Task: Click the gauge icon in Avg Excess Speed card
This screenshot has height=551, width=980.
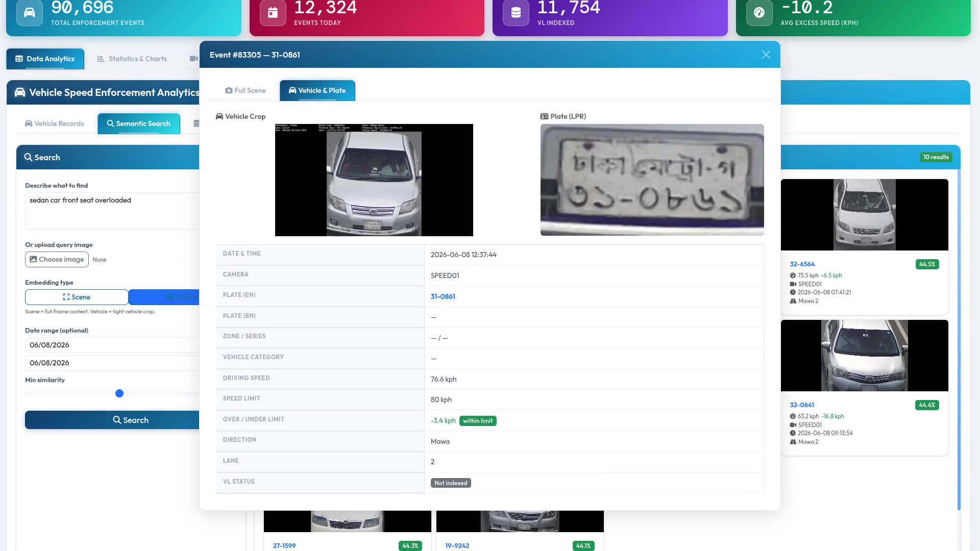Action: pos(759,13)
